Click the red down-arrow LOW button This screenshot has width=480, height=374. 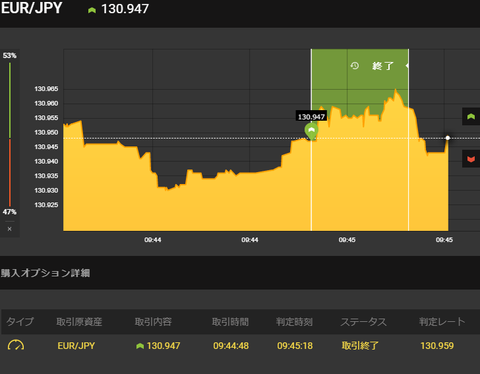[471, 159]
